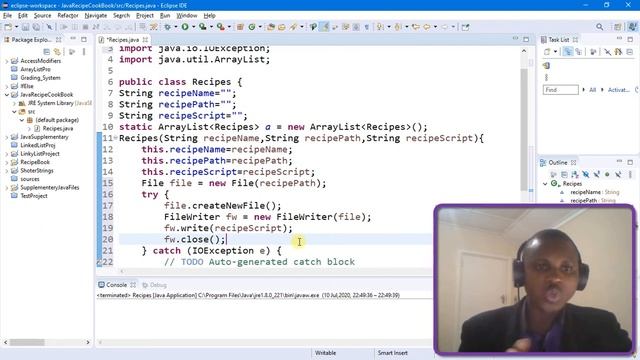This screenshot has width=640, height=360.
Task: Open the New file dropdown arrow
Action: point(16,27)
